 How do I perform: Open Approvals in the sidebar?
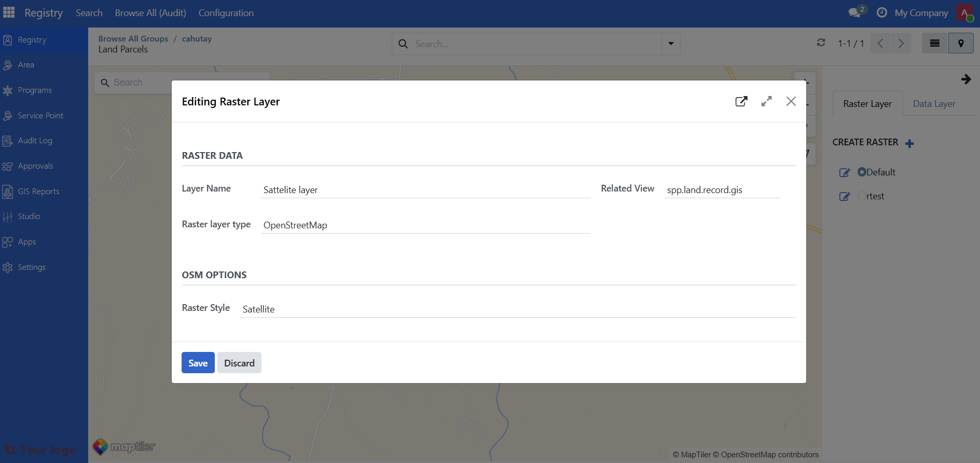tap(44, 166)
